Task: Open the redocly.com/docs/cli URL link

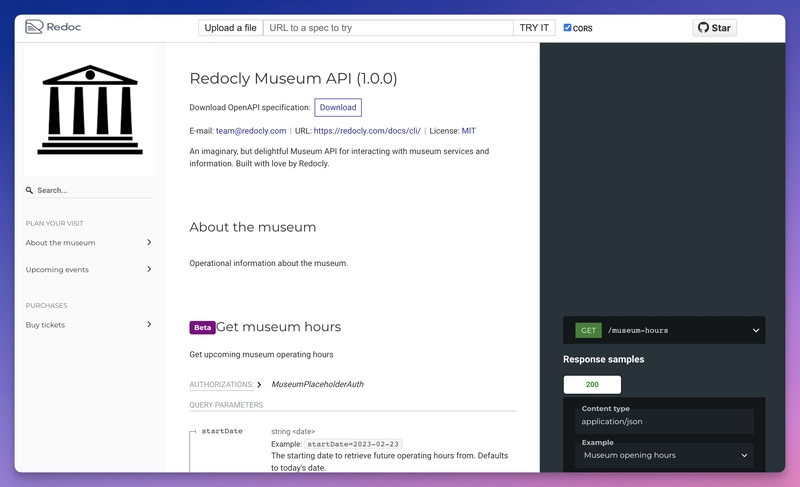Action: coord(367,131)
